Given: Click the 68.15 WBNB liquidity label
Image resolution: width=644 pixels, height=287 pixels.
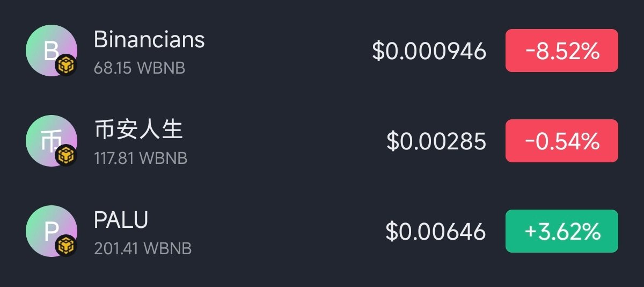Looking at the screenshot, I should pyautogui.click(x=140, y=69).
